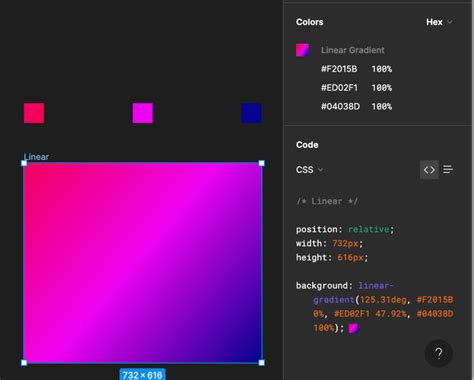Switch to the list view icon
The width and height of the screenshot is (474, 380).
point(448,169)
